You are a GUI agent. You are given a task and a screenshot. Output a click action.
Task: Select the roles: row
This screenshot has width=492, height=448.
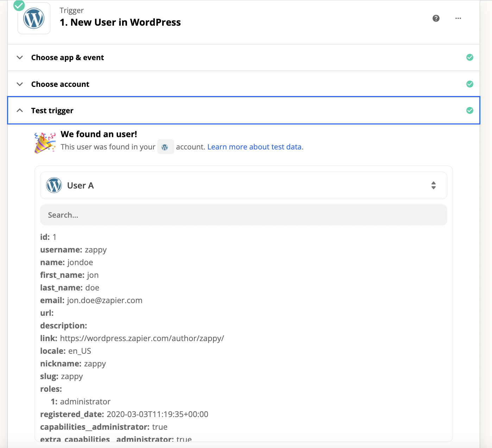coord(51,389)
